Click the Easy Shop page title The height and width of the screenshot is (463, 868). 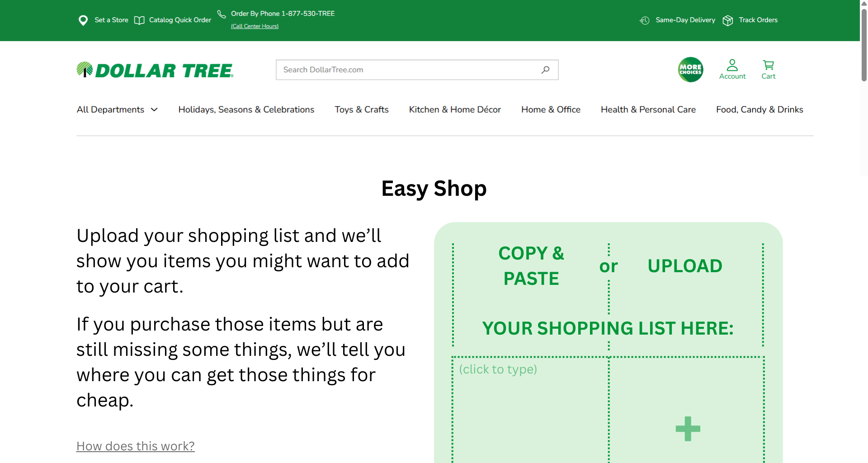pyautogui.click(x=434, y=188)
